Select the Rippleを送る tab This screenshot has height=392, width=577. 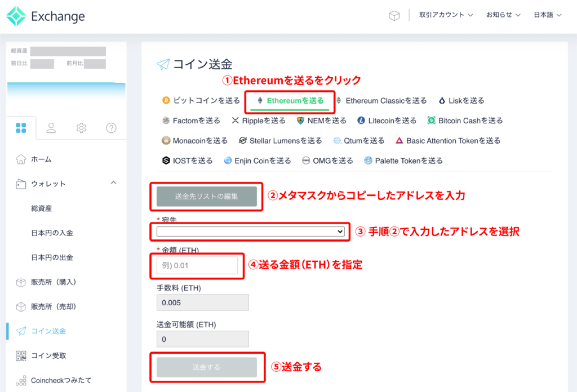pos(259,121)
